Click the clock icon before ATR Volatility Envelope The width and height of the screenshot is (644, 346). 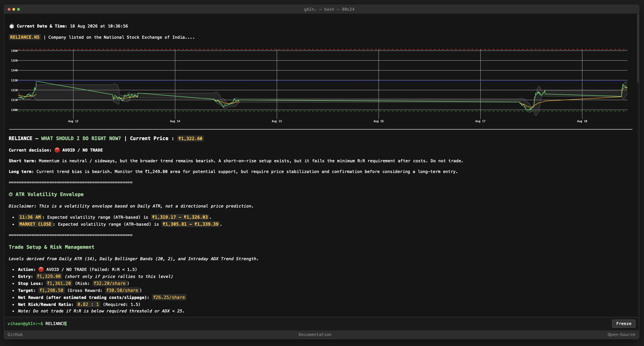click(x=11, y=194)
